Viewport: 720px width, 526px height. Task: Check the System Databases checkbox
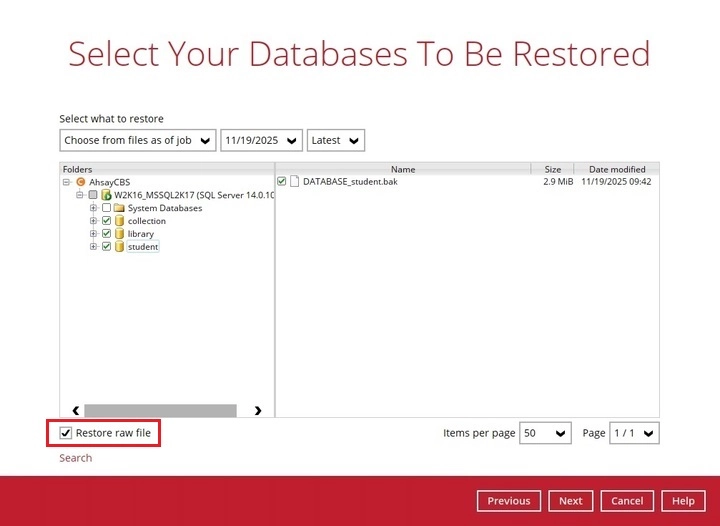point(106,208)
